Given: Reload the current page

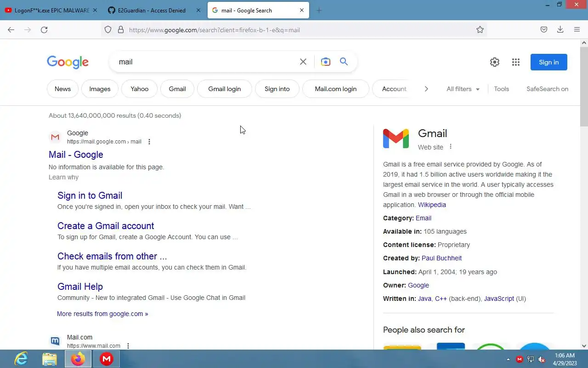Looking at the screenshot, I should point(44,30).
